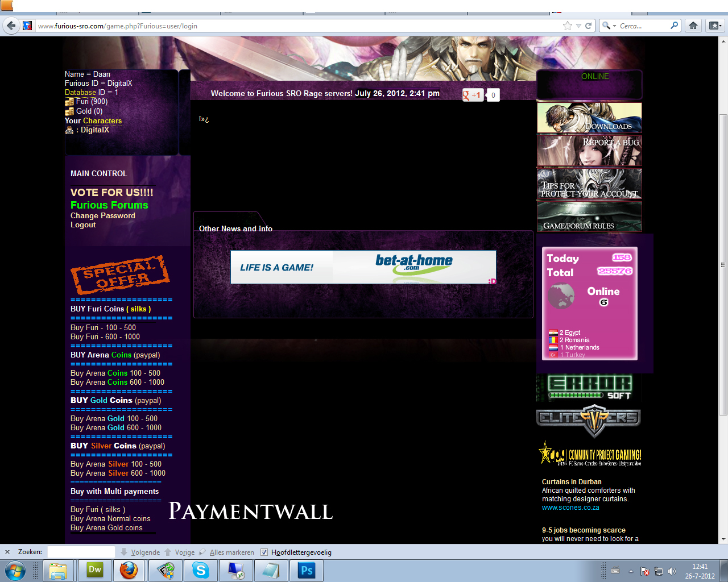728x582 pixels.
Task: Open Skype from the taskbar
Action: point(200,571)
